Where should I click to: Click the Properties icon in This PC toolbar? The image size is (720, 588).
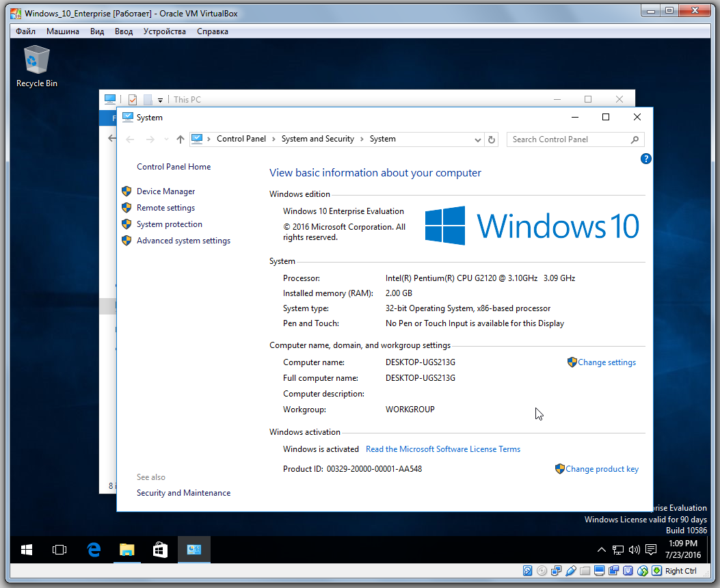[x=133, y=99]
